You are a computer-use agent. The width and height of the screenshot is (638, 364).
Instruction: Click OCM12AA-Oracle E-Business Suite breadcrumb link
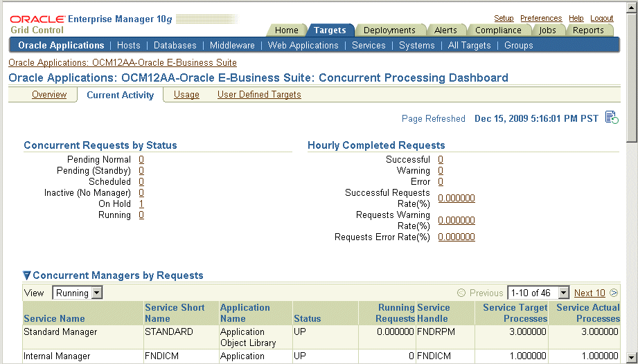click(x=123, y=62)
